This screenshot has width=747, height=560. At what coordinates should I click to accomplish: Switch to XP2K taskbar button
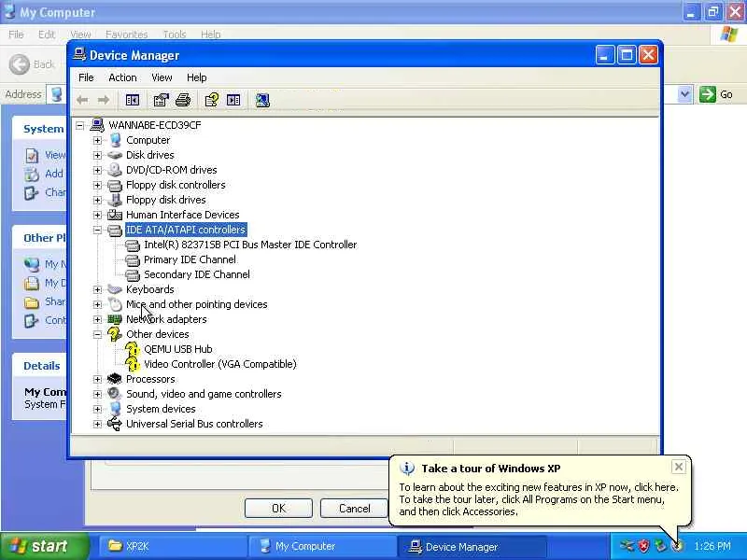pos(173,546)
